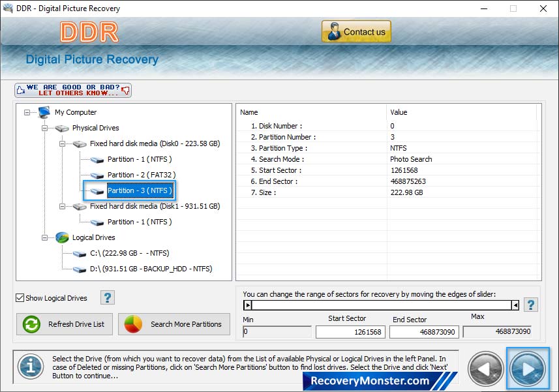Image resolution: width=559 pixels, height=392 pixels.
Task: Click the blue info icon
Action: pyautogui.click(x=31, y=367)
